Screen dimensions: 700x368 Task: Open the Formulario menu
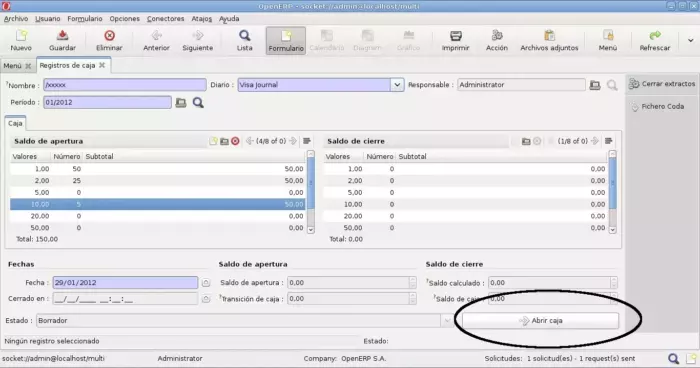pyautogui.click(x=85, y=19)
